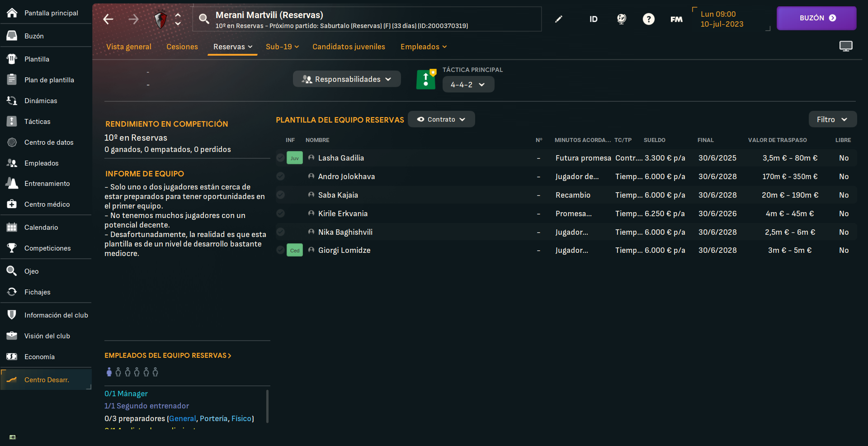This screenshot has height=446, width=868.
Task: Click the purple BUZÓN button
Action: [816, 18]
